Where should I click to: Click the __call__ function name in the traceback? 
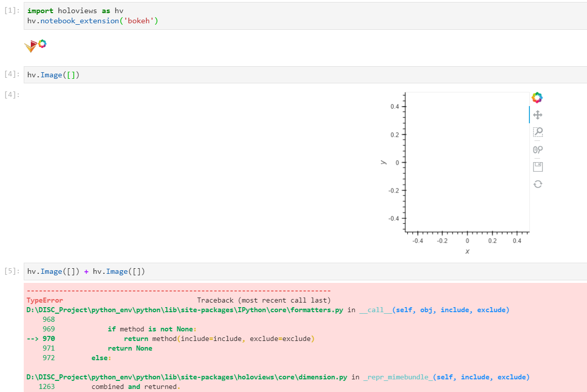375,310
